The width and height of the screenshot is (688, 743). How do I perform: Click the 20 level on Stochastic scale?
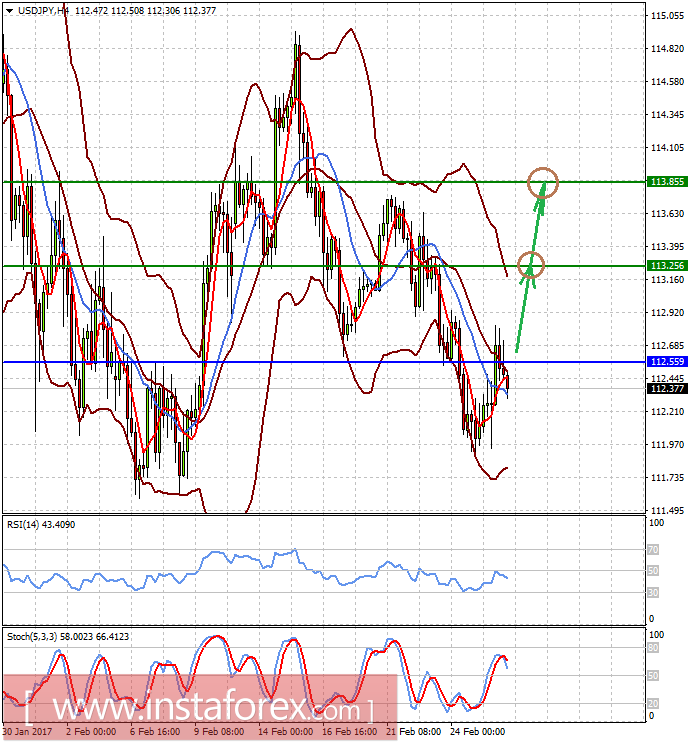pyautogui.click(x=653, y=704)
